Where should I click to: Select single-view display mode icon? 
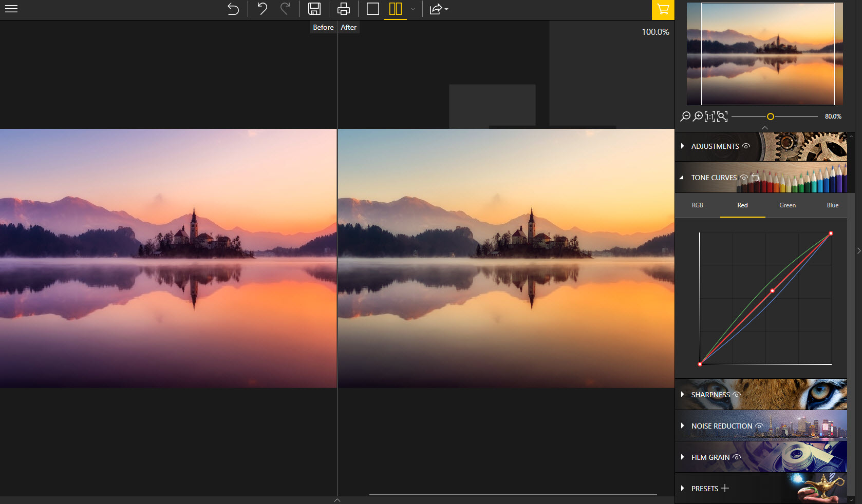[x=372, y=9]
